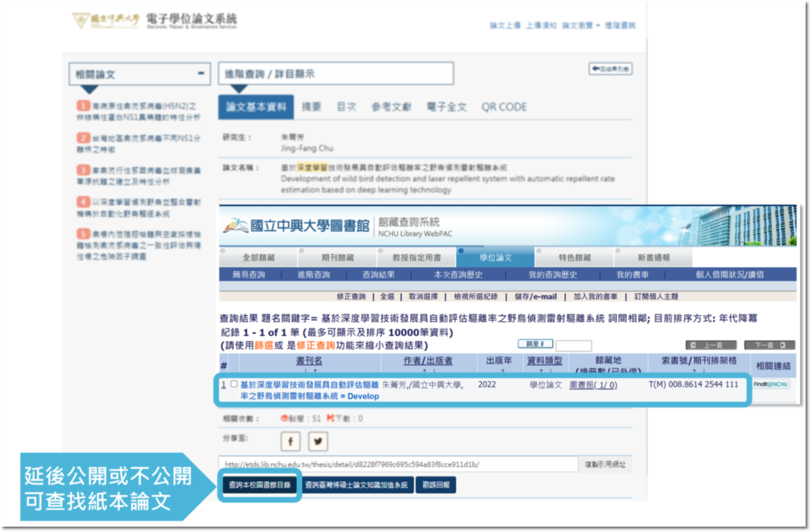Click the NCHU Library WebPAC logo
Viewport: 811px width, 532px height.
[x=338, y=226]
